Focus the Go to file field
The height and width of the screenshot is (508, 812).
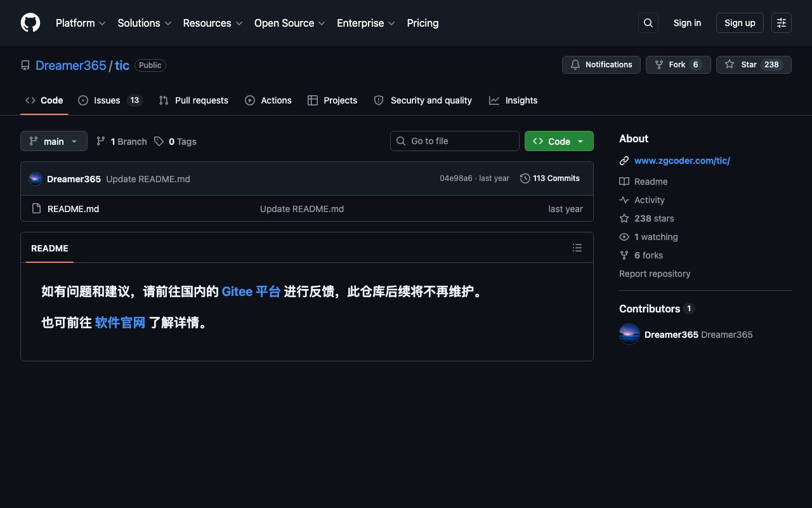tap(455, 141)
